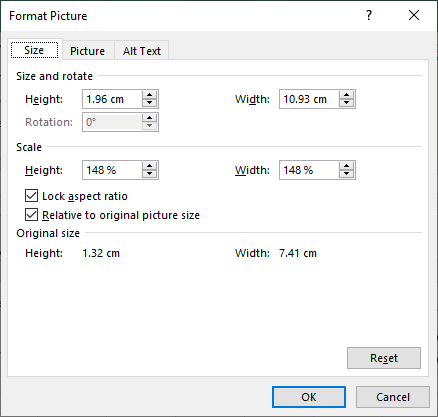Toggle Relative to original picture size checkbox
The width and height of the screenshot is (438, 417).
pyautogui.click(x=31, y=215)
